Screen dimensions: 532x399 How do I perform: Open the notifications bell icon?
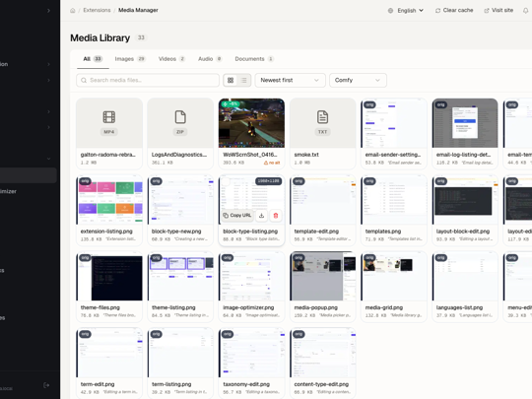[x=525, y=11]
